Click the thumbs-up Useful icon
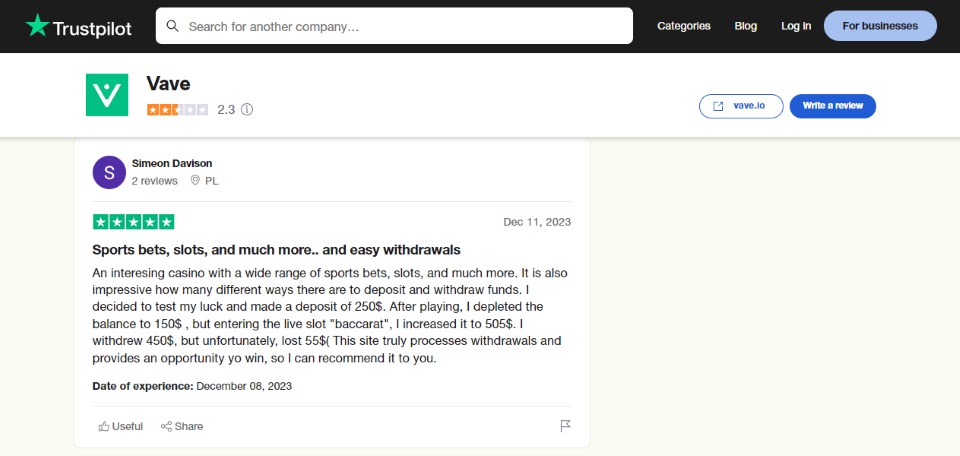 coord(104,426)
